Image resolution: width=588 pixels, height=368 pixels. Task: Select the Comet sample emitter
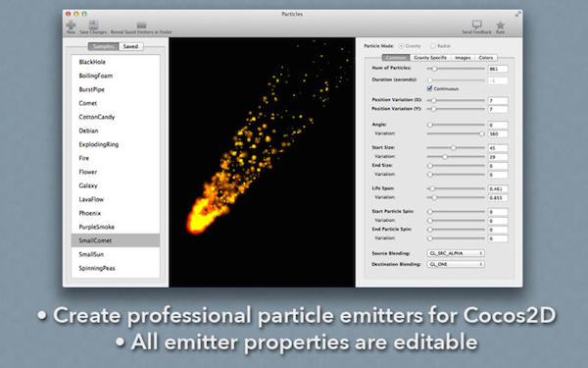(x=116, y=103)
